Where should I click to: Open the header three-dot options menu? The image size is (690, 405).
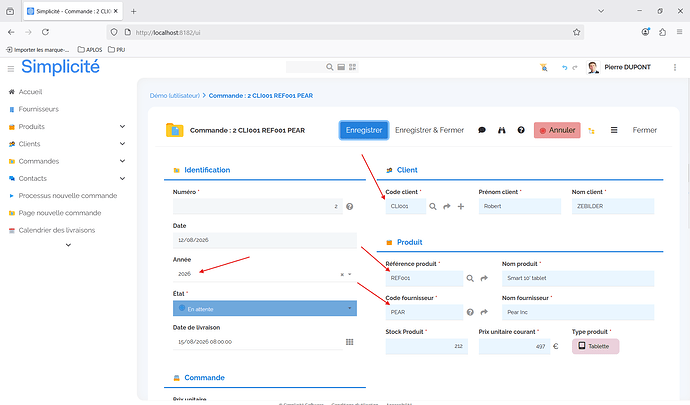coord(675,67)
